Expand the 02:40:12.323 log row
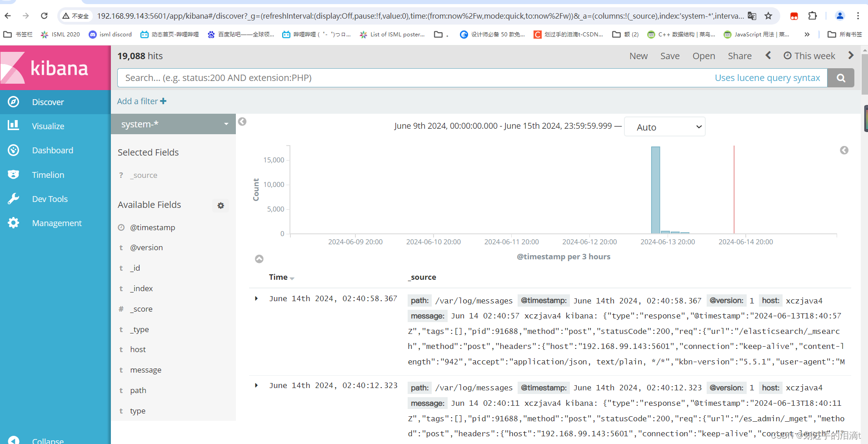The height and width of the screenshot is (444, 868). [x=256, y=385]
